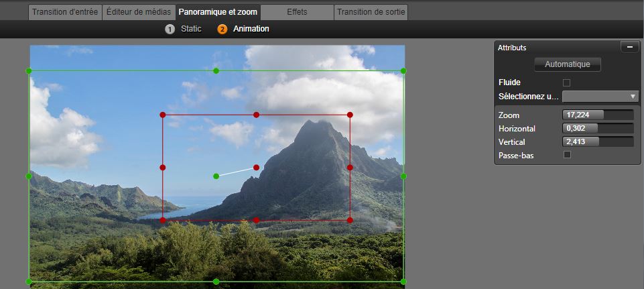Click the green frame center point
Screen dimensions: 644x289
[216, 176]
